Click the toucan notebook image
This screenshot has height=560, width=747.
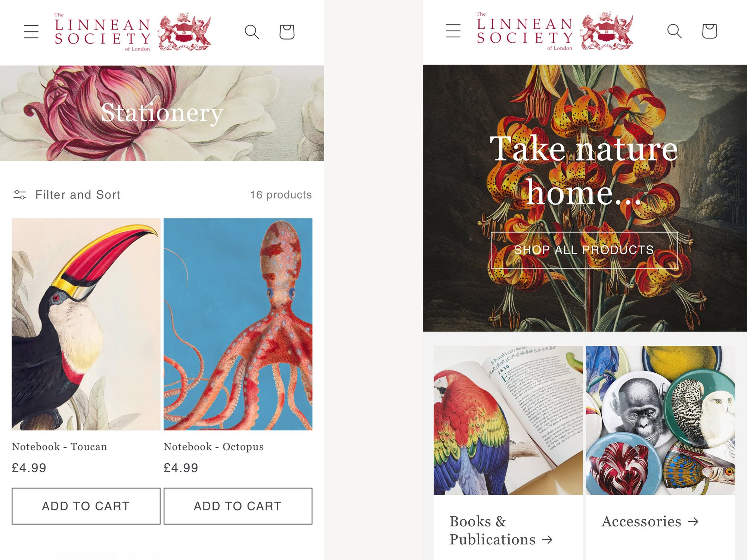pyautogui.click(x=86, y=324)
